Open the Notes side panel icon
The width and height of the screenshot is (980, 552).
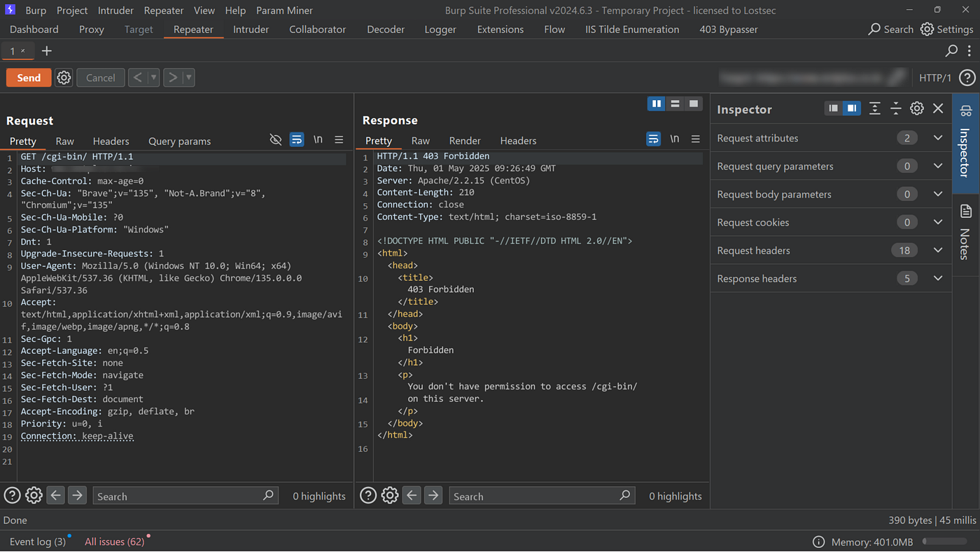966,212
